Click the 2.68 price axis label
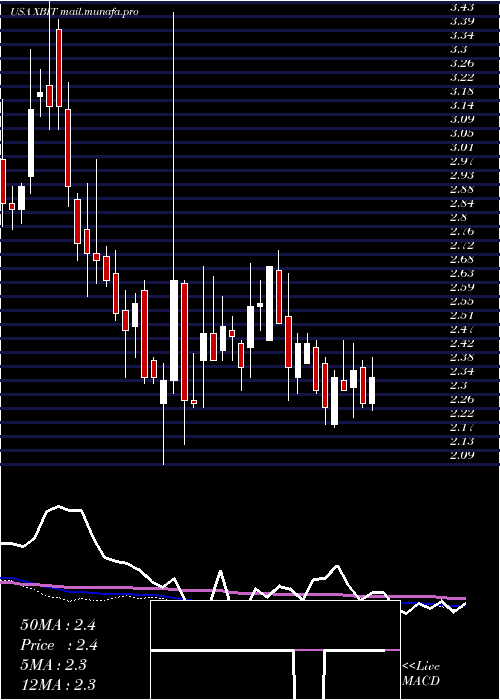 (462, 259)
